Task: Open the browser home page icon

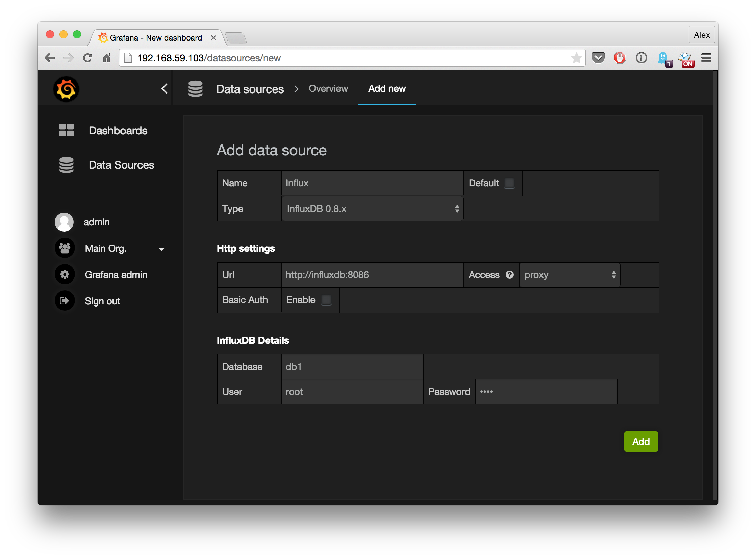Action: [107, 58]
